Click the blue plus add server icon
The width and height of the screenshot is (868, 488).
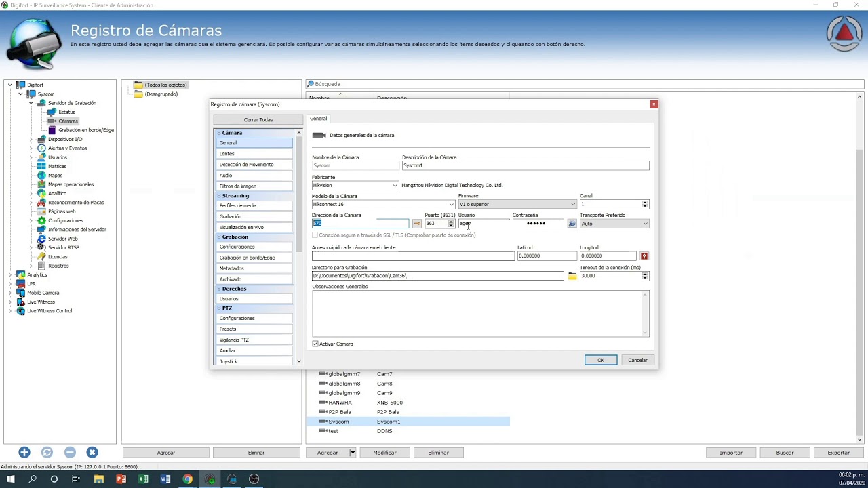[x=24, y=452]
